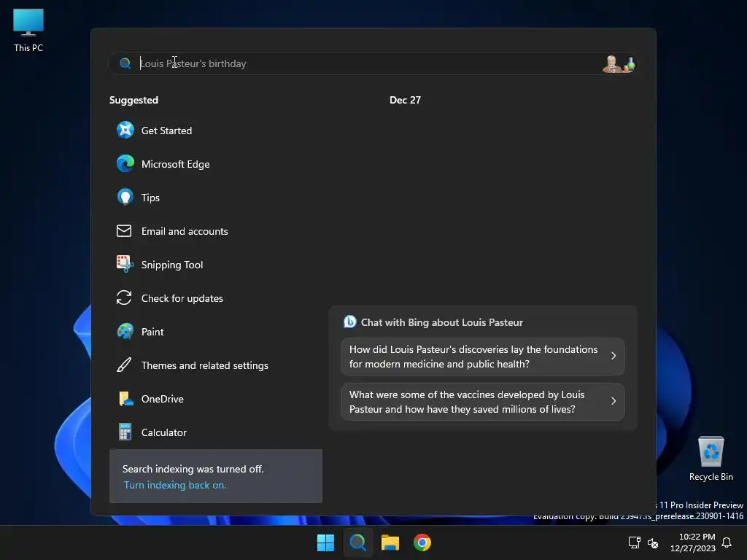
Task: Launch Google Chrome from the taskbar
Action: (422, 542)
